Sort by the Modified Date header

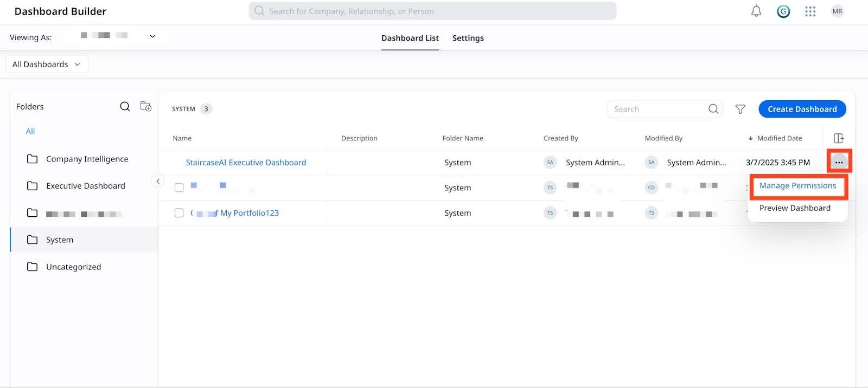(x=780, y=138)
